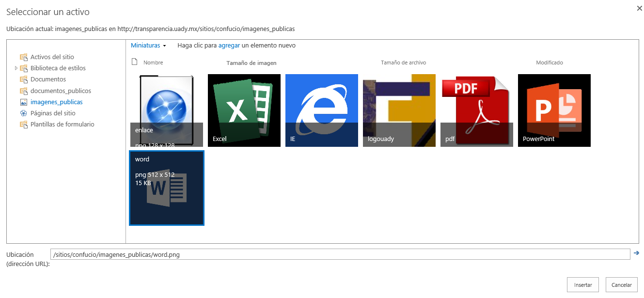
Task: Select the enlace globe thumbnail
Action: click(x=166, y=110)
